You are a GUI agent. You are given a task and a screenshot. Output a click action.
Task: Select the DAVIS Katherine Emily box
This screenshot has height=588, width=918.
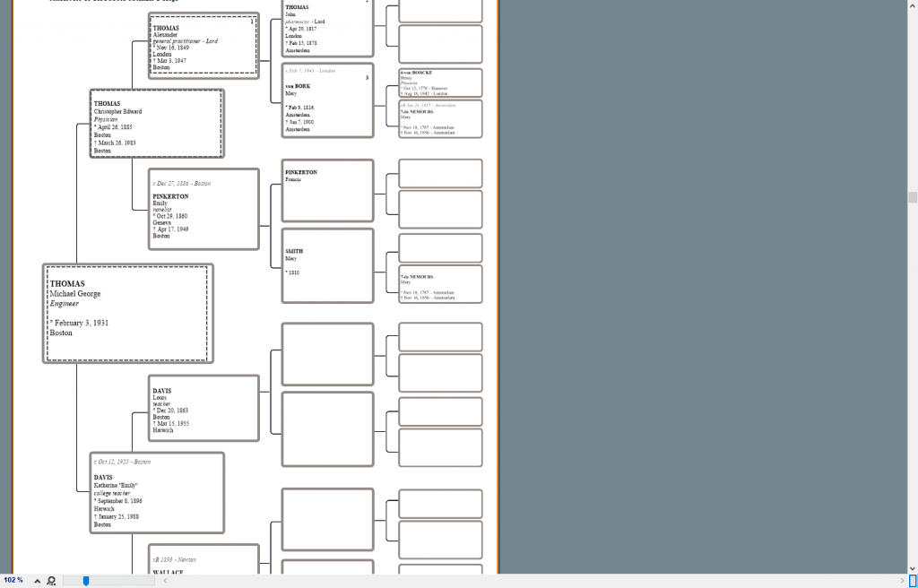157,492
